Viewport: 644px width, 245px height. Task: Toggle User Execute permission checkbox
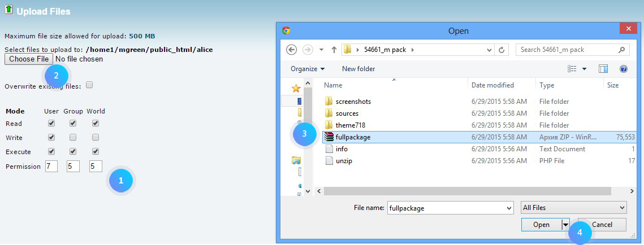(51, 151)
